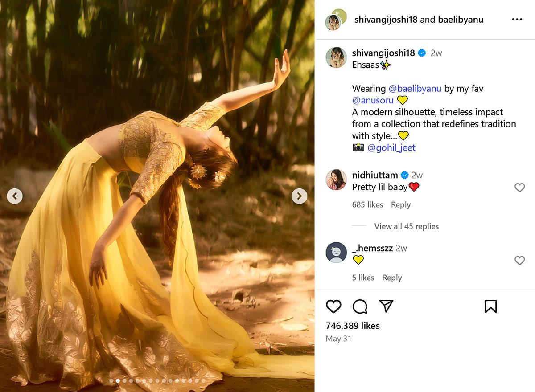Open the comment bubble icon

coord(360,306)
